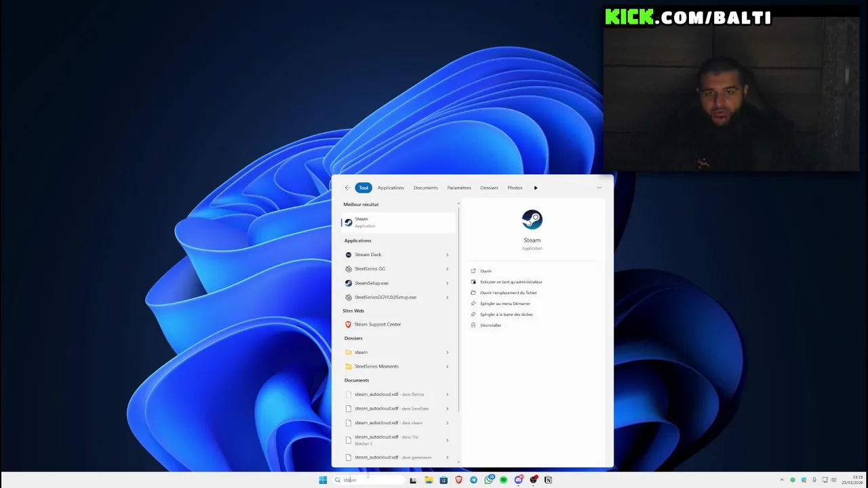Select the Tout filter tab
The width and height of the screenshot is (868, 488).
pos(363,188)
